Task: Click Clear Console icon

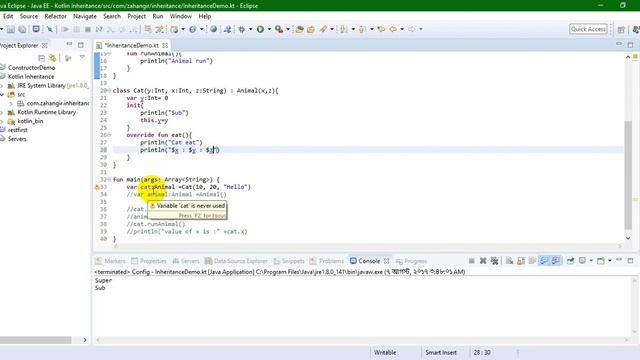Action: click(x=509, y=261)
